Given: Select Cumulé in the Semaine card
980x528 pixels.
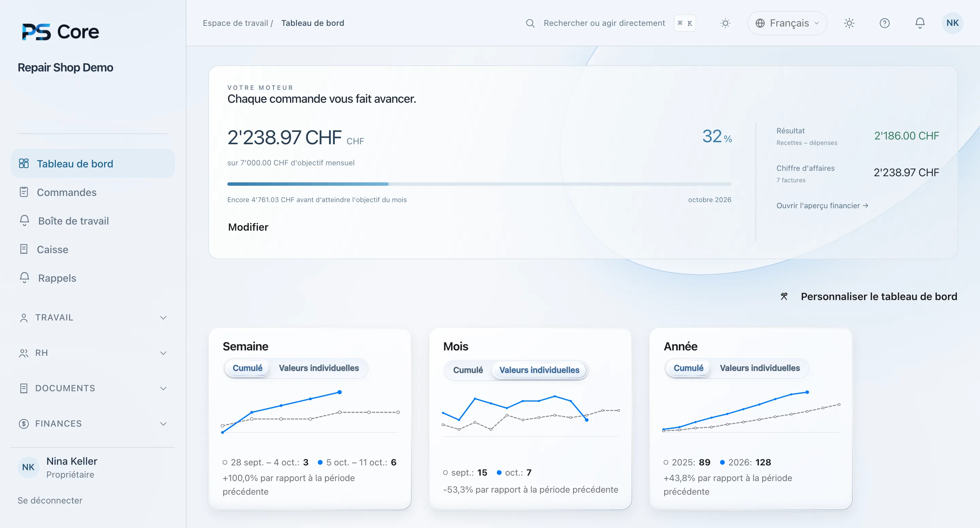Looking at the screenshot, I should point(247,368).
